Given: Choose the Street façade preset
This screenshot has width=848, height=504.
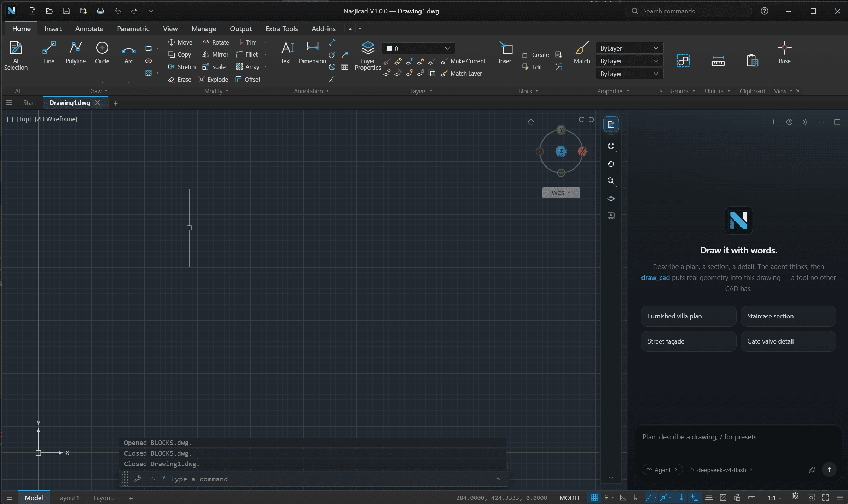Looking at the screenshot, I should tap(688, 341).
